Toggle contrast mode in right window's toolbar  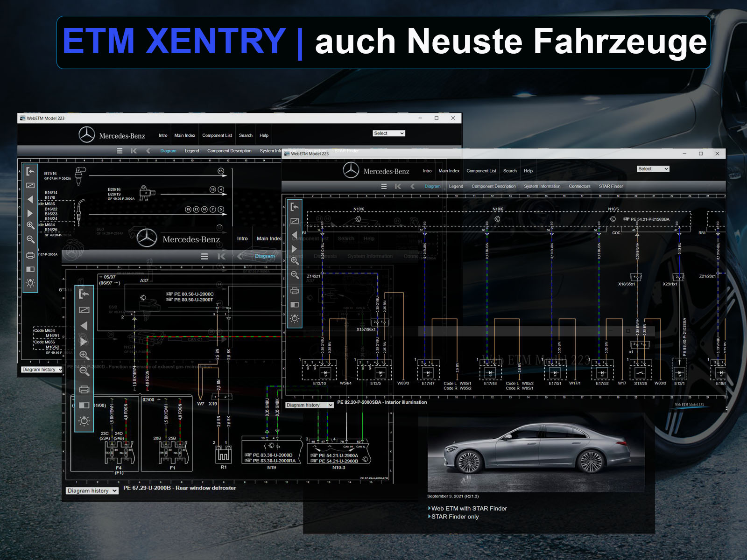[x=295, y=305]
